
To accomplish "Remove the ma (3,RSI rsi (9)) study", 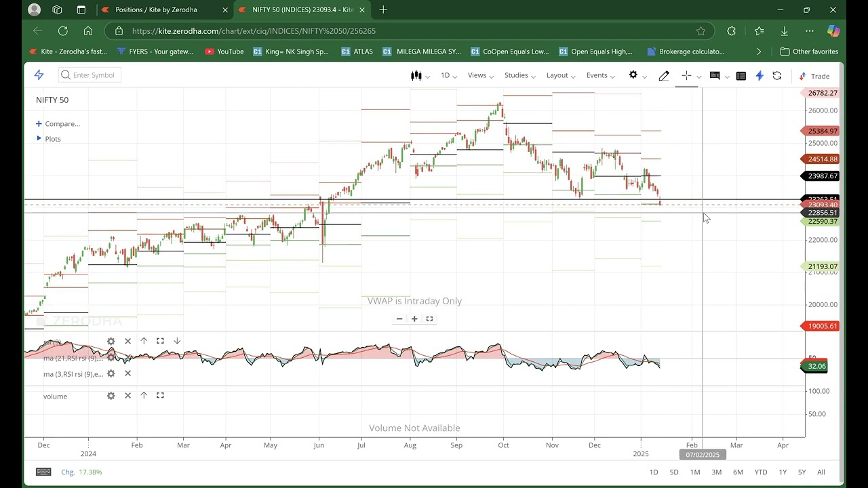I will click(x=127, y=373).
